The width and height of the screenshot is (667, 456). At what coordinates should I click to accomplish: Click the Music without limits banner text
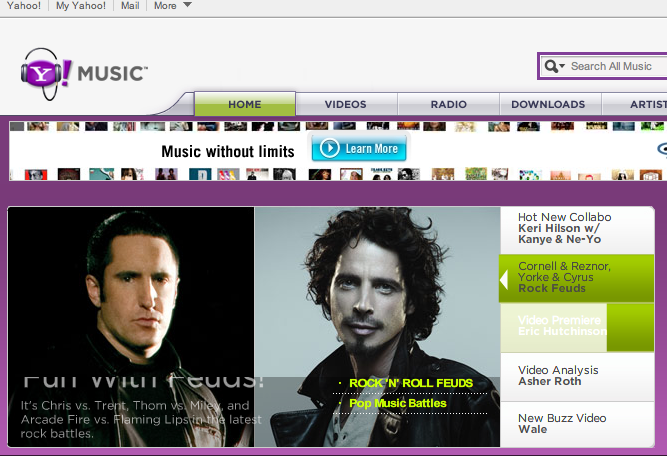pos(228,151)
